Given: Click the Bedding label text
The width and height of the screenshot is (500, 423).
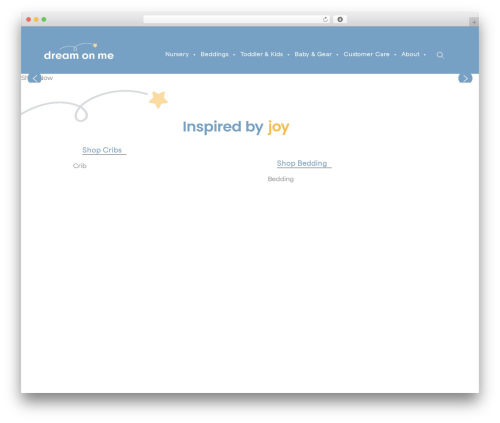Looking at the screenshot, I should pos(281,179).
